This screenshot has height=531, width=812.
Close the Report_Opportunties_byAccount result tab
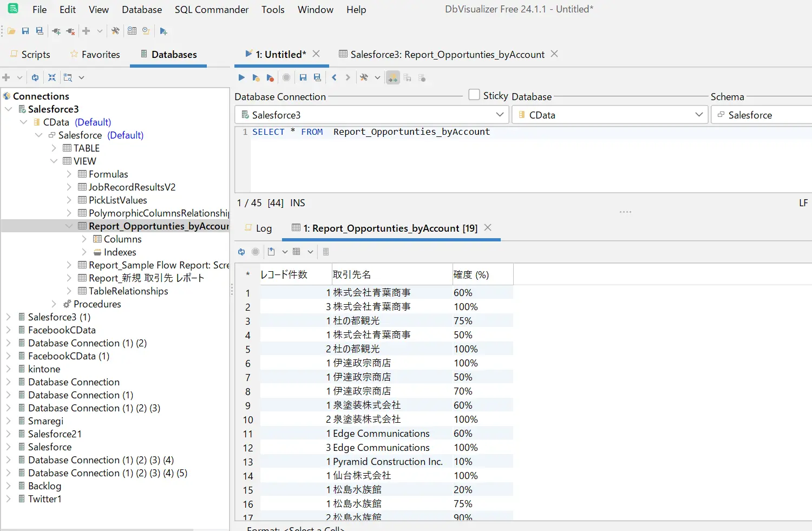point(488,228)
